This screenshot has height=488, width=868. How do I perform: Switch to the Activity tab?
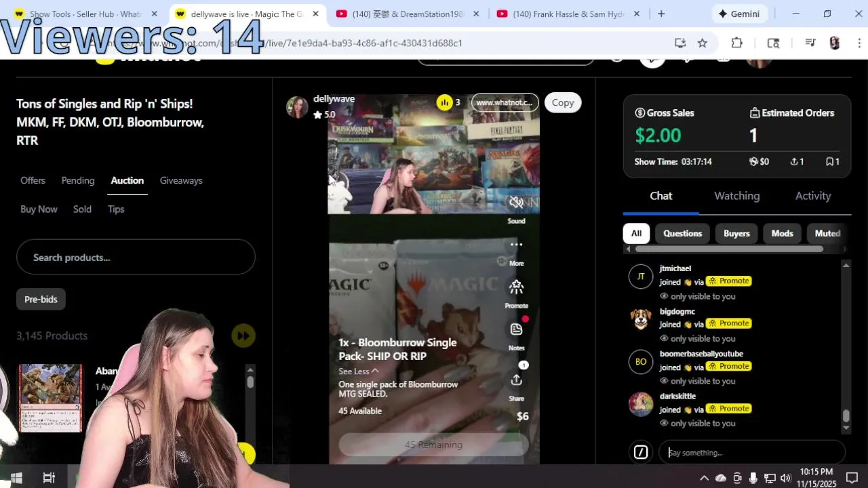click(813, 196)
